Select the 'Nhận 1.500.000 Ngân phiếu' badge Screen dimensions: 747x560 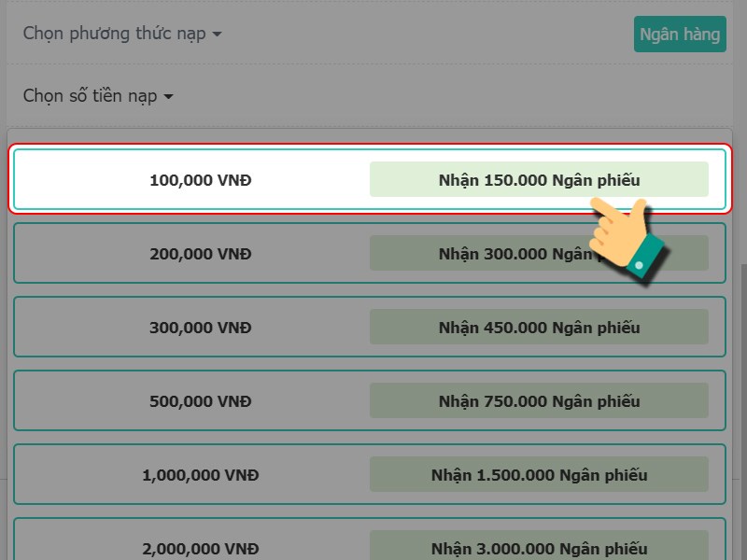point(539,474)
